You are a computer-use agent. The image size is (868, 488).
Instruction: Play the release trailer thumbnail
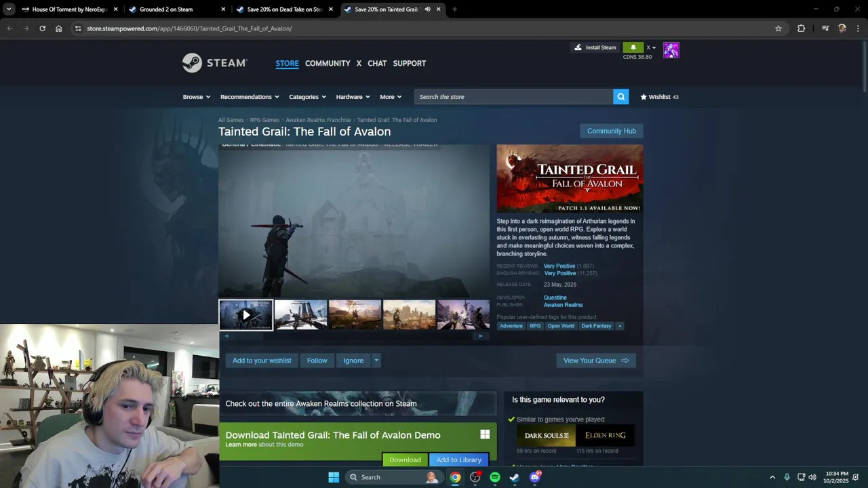pyautogui.click(x=245, y=315)
